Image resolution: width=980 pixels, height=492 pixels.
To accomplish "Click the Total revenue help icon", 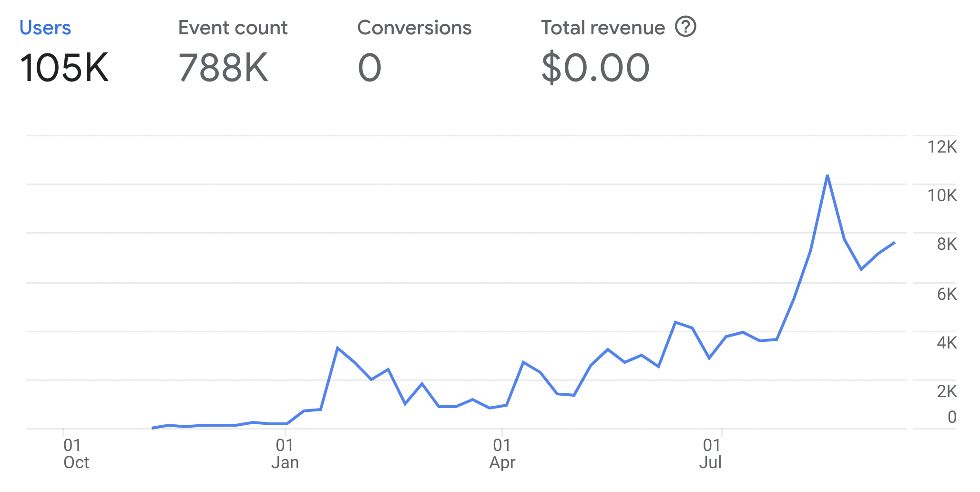I will tap(685, 27).
